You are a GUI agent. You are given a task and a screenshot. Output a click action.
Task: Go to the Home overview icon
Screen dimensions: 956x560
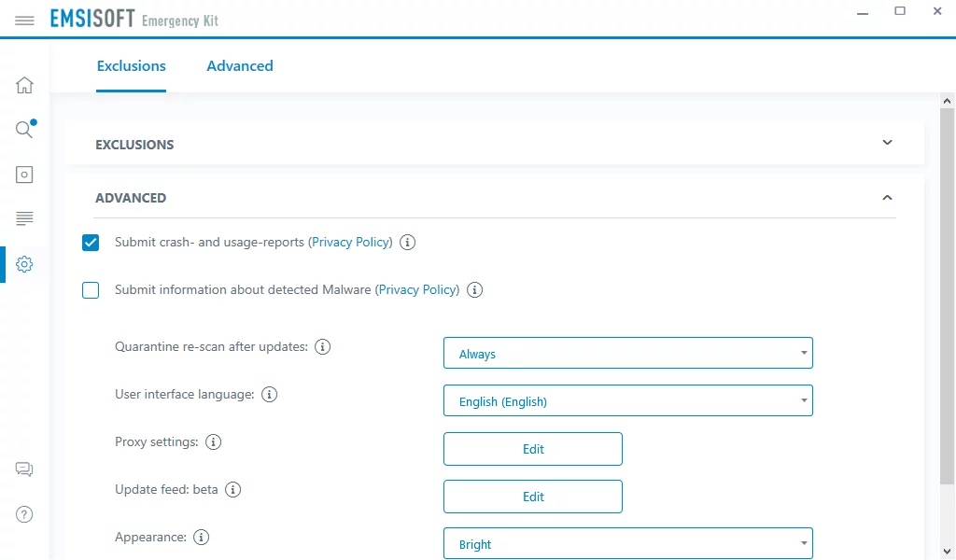[24, 86]
